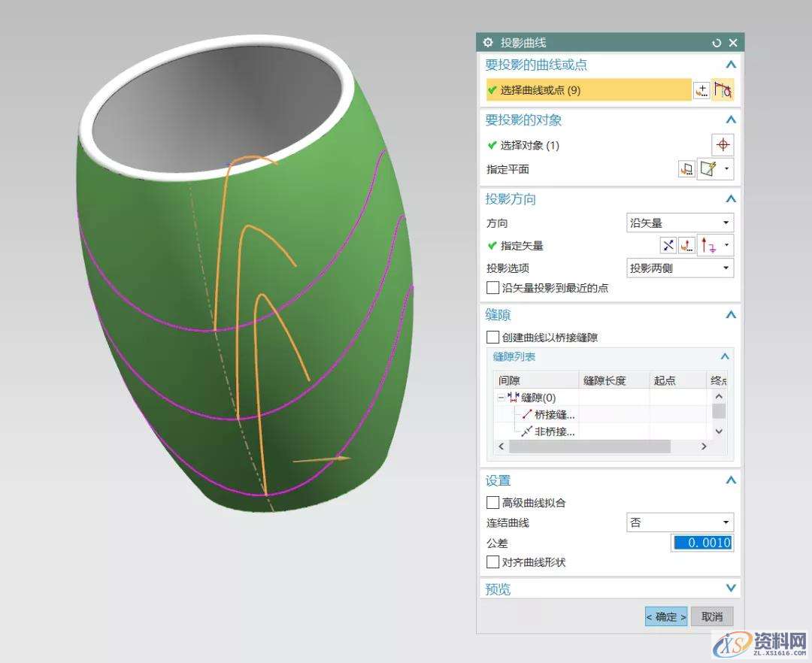Check 创建曲线以桥接缝隙 option
The width and height of the screenshot is (812, 663).
pyautogui.click(x=493, y=338)
